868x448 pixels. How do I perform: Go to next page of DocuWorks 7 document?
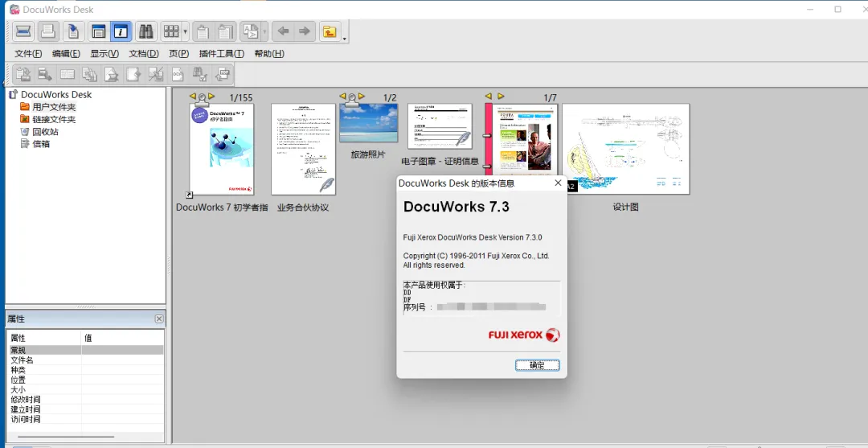pos(211,97)
